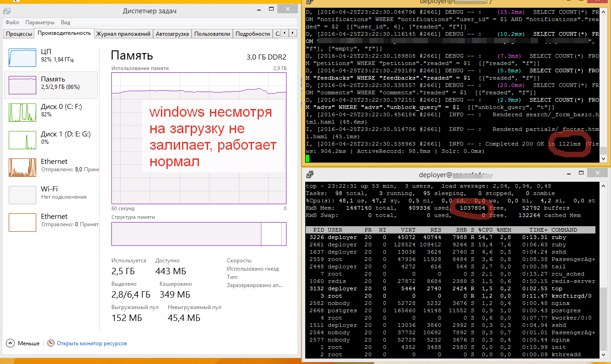Open the Автозагрузка tab
The image size is (611, 364).
172,34
